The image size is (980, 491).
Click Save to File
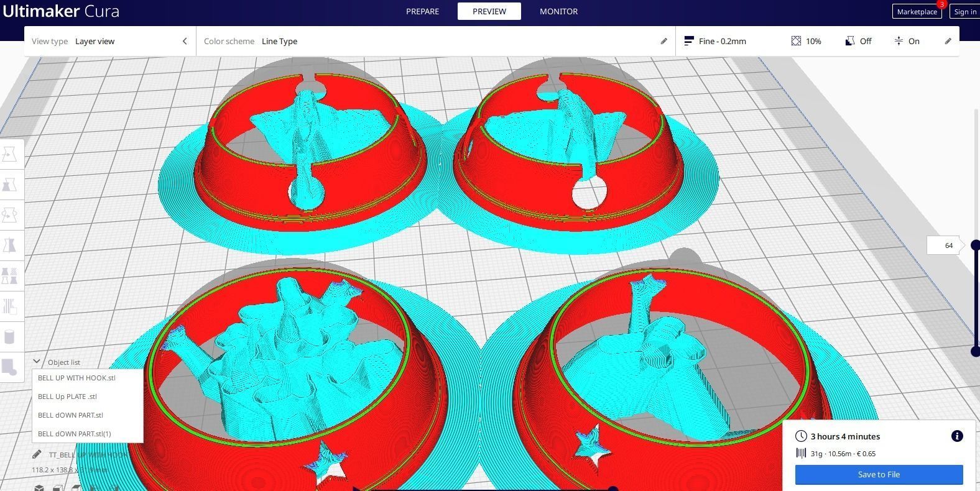(x=879, y=474)
